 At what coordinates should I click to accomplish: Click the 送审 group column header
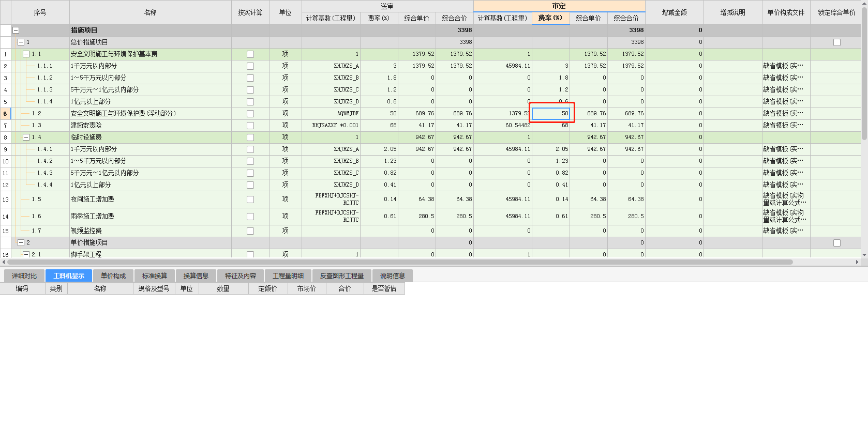[387, 6]
